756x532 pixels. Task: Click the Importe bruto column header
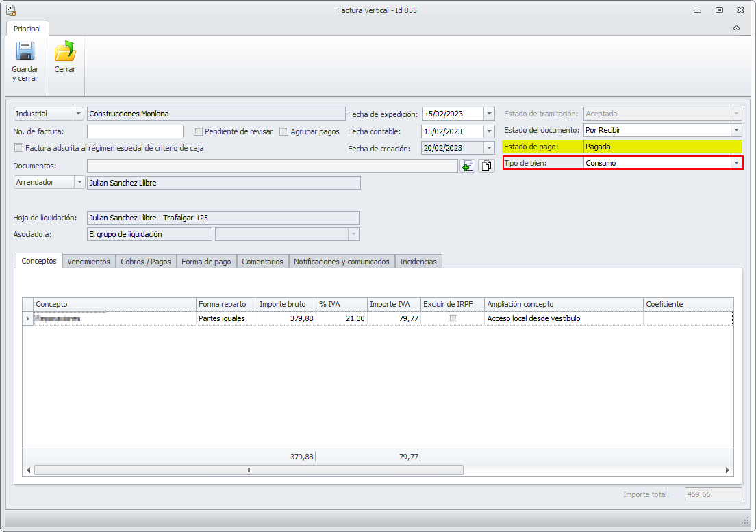coord(286,304)
